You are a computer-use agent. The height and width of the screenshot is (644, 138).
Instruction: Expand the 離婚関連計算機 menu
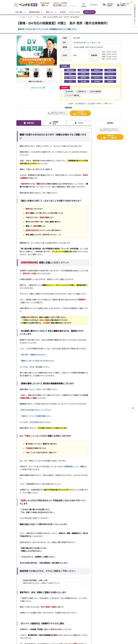(x=36, y=12)
